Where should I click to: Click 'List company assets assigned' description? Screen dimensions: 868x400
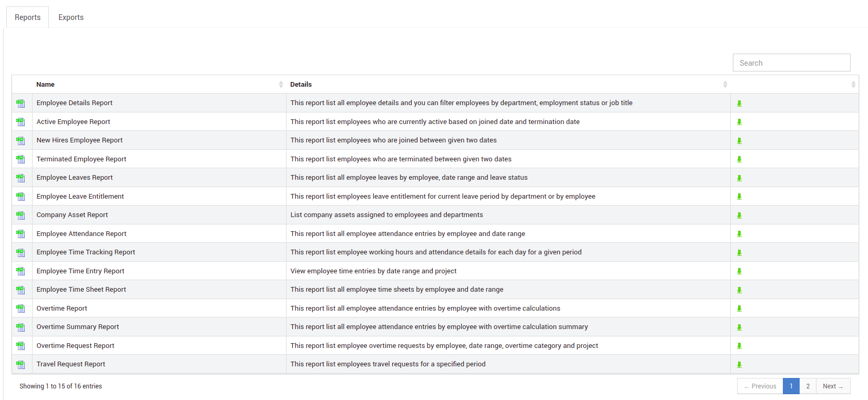tap(386, 215)
